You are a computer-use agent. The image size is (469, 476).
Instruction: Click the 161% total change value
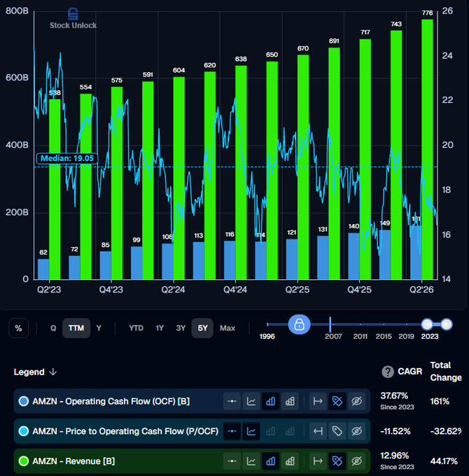click(440, 401)
